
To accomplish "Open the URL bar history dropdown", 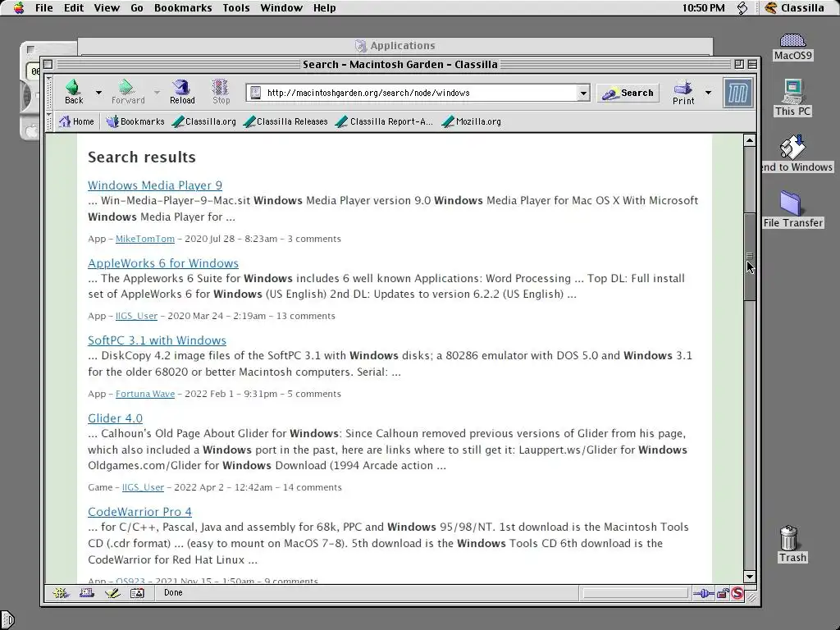I will (x=583, y=93).
